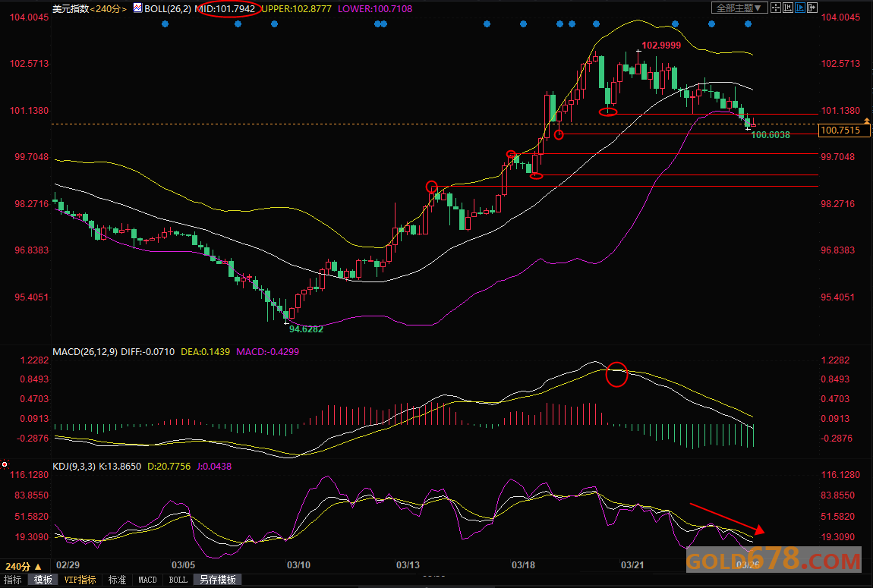This screenshot has height=588, width=873.
Task: Click the shrink-chart-range icon with left arrow
Action: click(x=788, y=8)
